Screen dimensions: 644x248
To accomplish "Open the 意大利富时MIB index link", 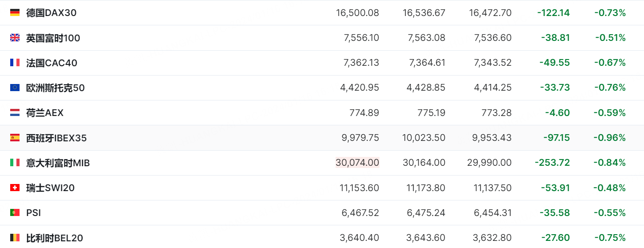I will (58, 163).
